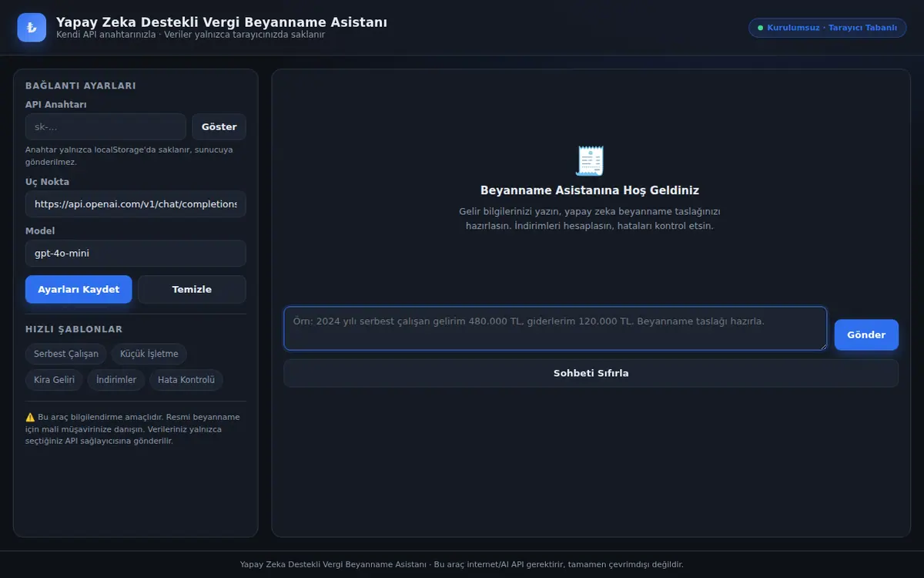924x578 pixels.
Task: Click the Kurulumsuz · Tarayıcı Tabanlı badge
Action: click(x=828, y=28)
